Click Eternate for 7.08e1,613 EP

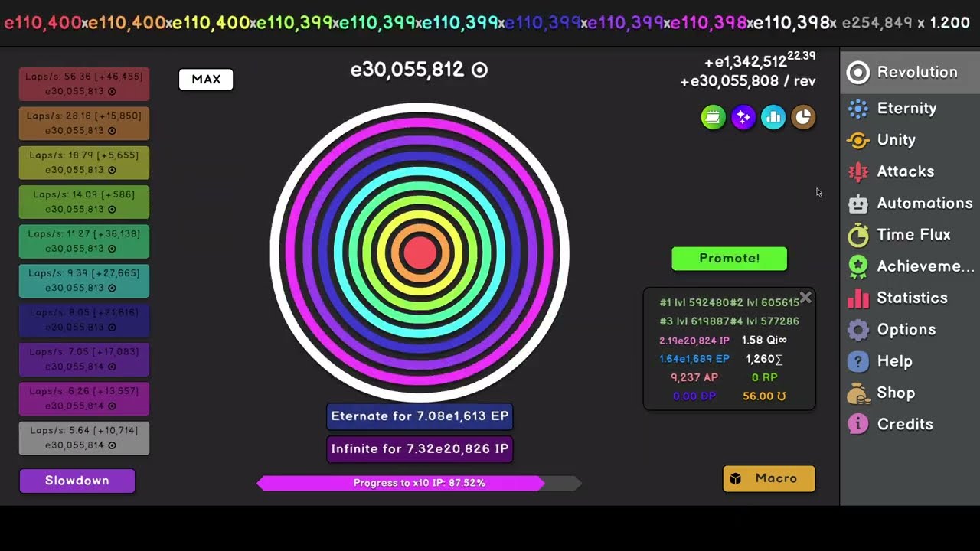[x=420, y=416]
